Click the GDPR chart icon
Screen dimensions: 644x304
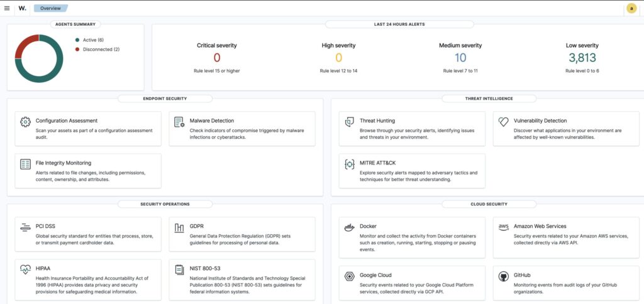click(179, 228)
